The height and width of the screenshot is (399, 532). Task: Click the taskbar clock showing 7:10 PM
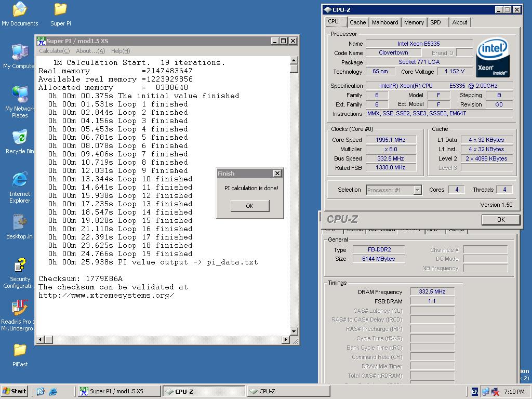pyautogui.click(x=514, y=392)
